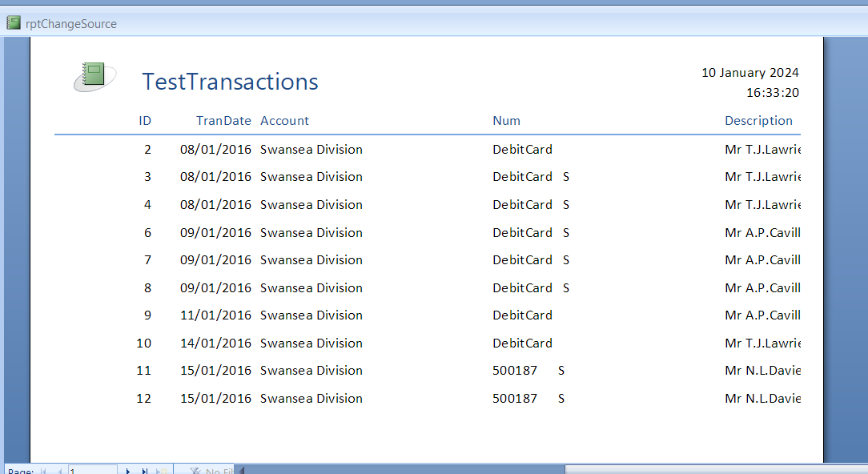Click the page number input box
This screenshot has height=474, width=868.
point(92,471)
